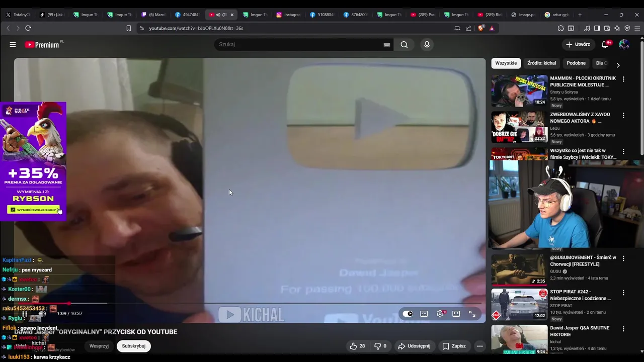This screenshot has width=644, height=362.
Task: Open Leo AI sparkle icon
Action: [617, 28]
